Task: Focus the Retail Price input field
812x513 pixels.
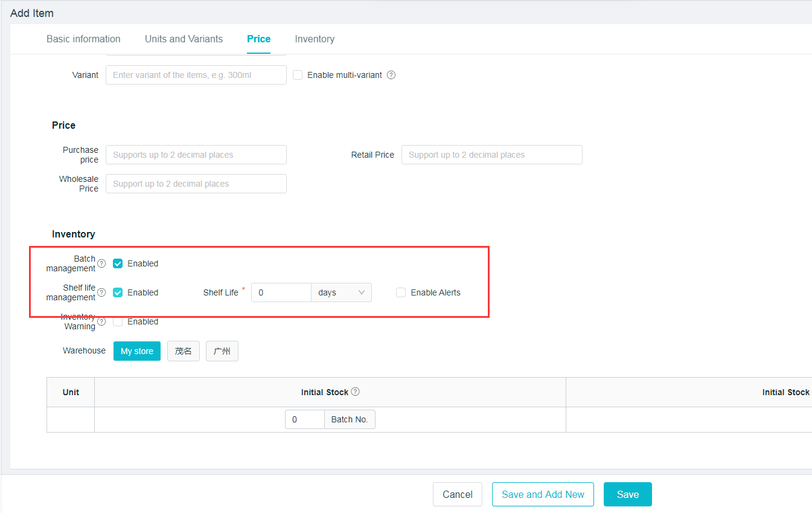Action: [491, 155]
